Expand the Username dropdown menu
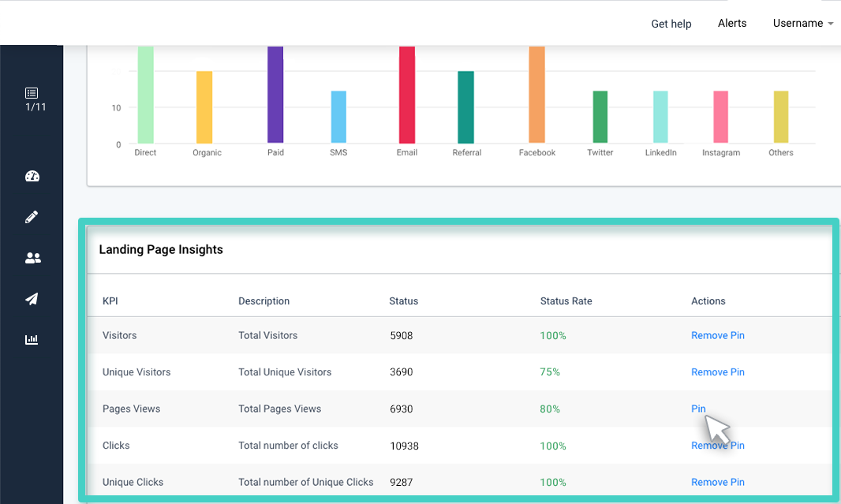Viewport: 841px width, 504px height. pos(803,23)
